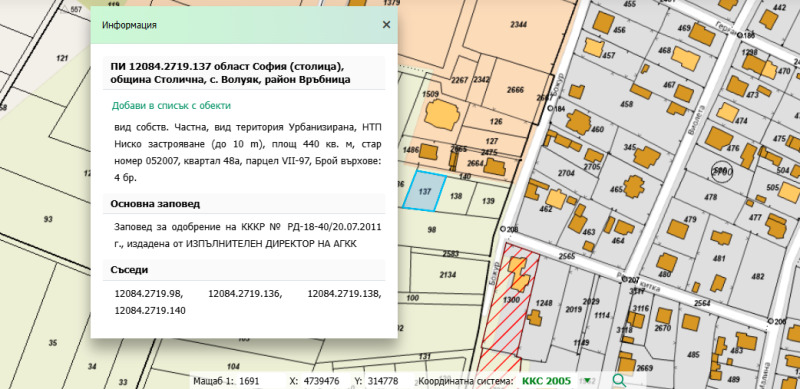The height and width of the screenshot is (389, 800).
Task: Select parcel 468 on the map
Action: (664, 50)
